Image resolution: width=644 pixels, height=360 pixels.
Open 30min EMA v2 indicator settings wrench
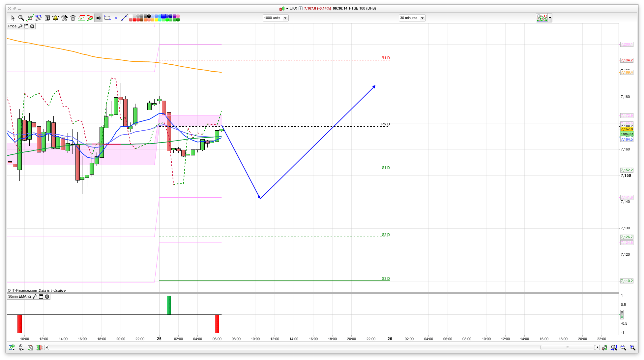click(x=35, y=297)
